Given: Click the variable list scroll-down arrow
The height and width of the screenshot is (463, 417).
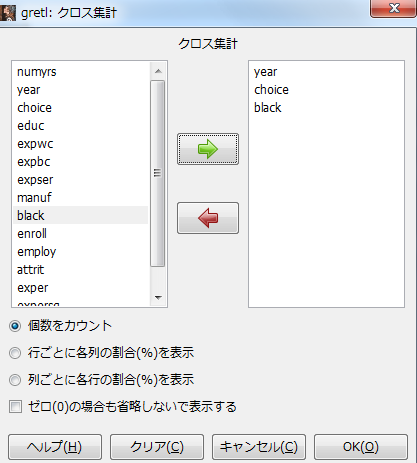Looking at the screenshot, I should point(158,297).
